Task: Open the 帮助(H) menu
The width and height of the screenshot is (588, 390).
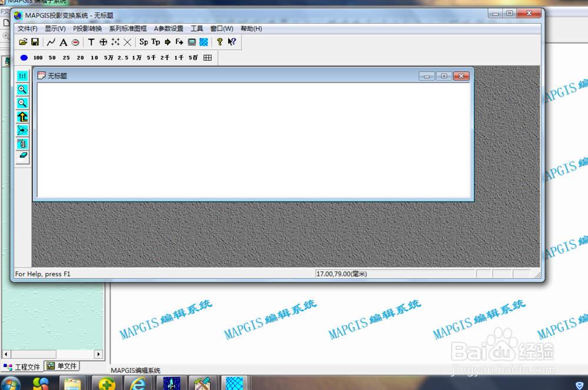Action: tap(251, 28)
